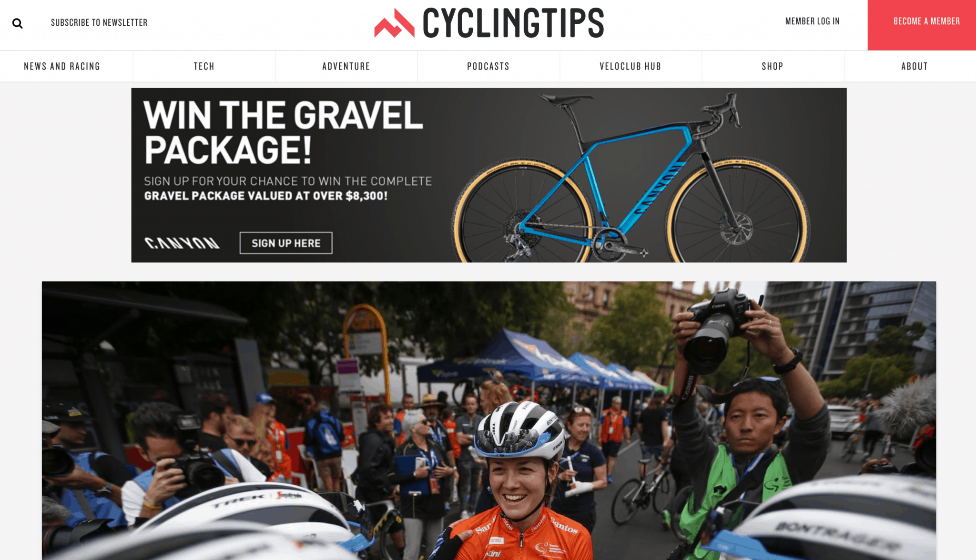Select VeloClub Hub in navigation
Image resolution: width=976 pixels, height=560 pixels.
(630, 66)
